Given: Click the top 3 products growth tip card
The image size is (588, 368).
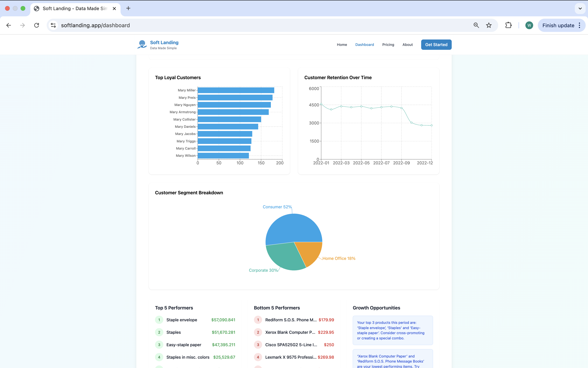Looking at the screenshot, I should pos(393,330).
